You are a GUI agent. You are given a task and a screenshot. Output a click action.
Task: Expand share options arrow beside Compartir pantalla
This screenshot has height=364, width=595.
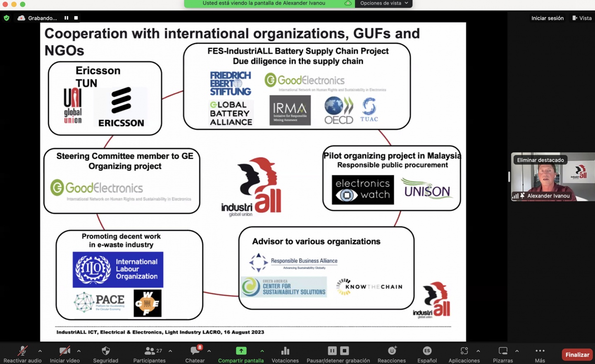pos(262,351)
